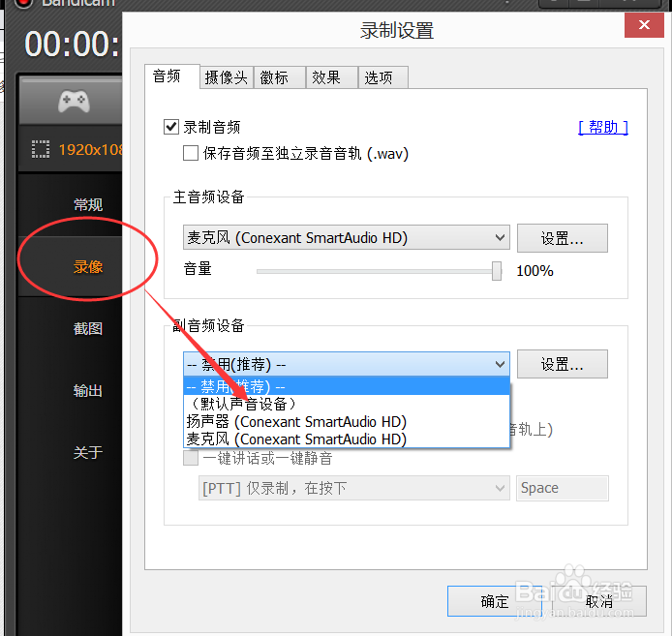
Task: Click the 100% volume value
Action: (535, 271)
